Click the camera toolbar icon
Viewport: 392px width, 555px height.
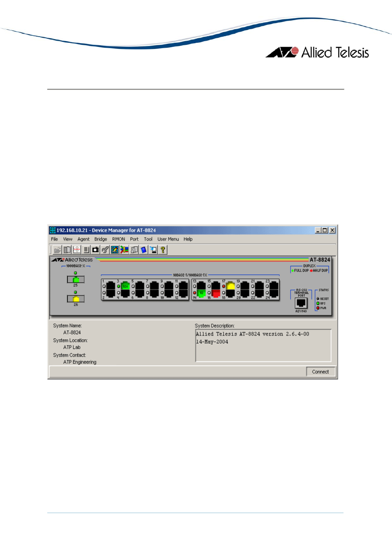point(95,250)
